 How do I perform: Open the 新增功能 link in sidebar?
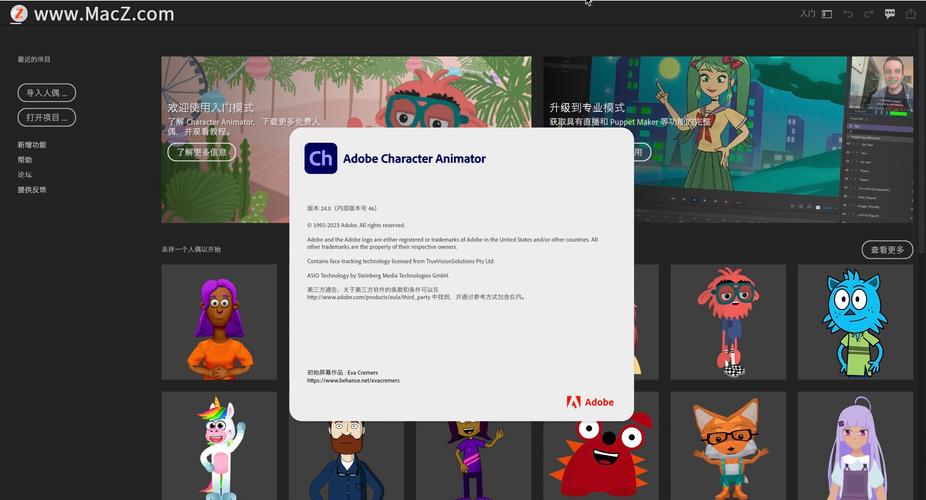click(32, 145)
